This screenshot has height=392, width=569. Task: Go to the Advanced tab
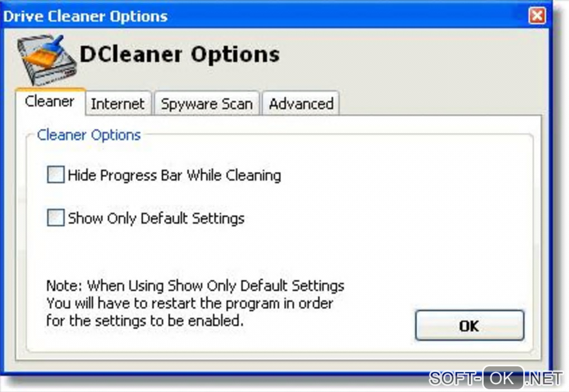click(301, 104)
